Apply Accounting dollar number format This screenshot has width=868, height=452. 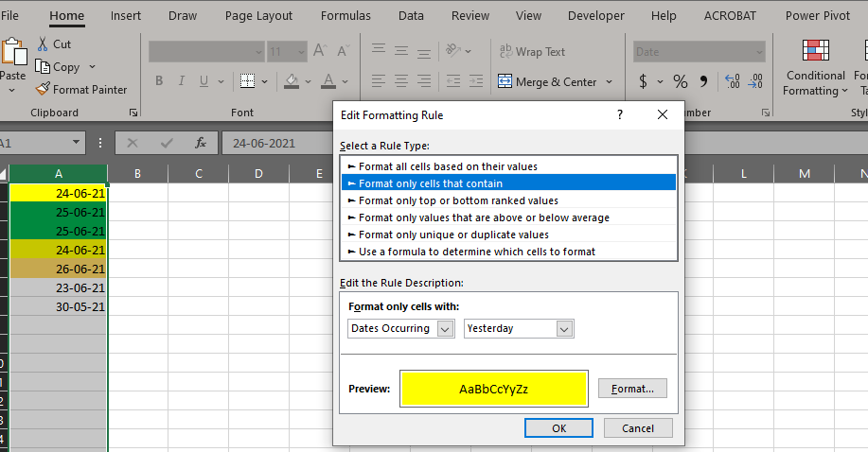643,82
